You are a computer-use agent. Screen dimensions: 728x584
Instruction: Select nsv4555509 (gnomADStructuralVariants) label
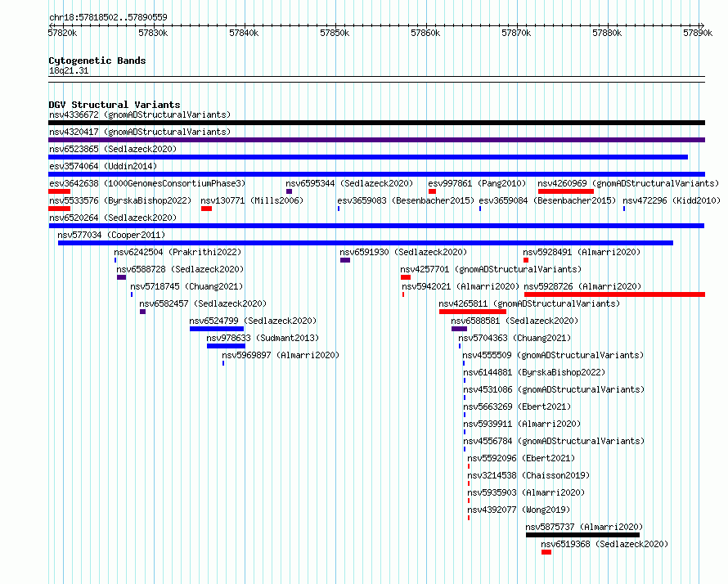(x=553, y=355)
